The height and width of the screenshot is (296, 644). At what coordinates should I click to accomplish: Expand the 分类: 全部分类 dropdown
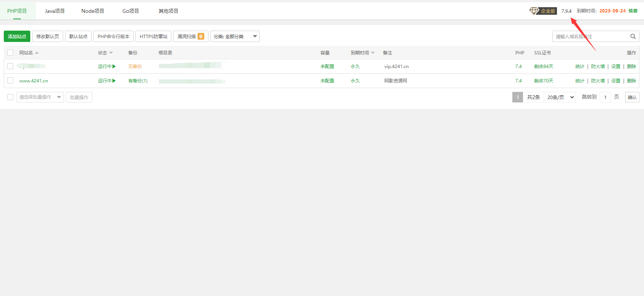[235, 36]
